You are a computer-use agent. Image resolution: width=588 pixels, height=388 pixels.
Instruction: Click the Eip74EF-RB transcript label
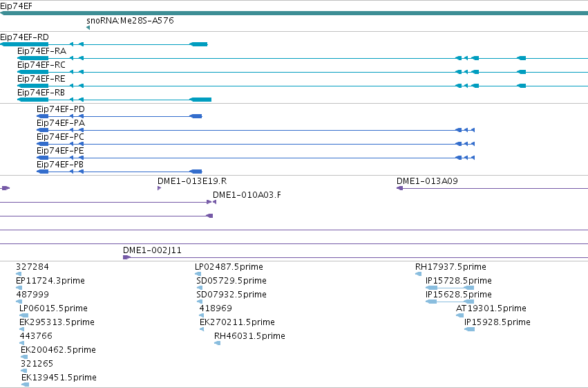coord(41,93)
